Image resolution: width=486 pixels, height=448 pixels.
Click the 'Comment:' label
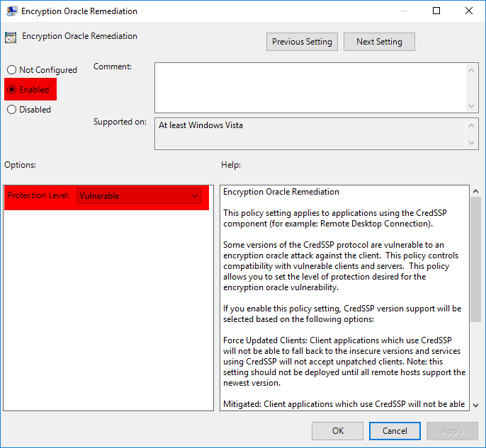(x=113, y=67)
